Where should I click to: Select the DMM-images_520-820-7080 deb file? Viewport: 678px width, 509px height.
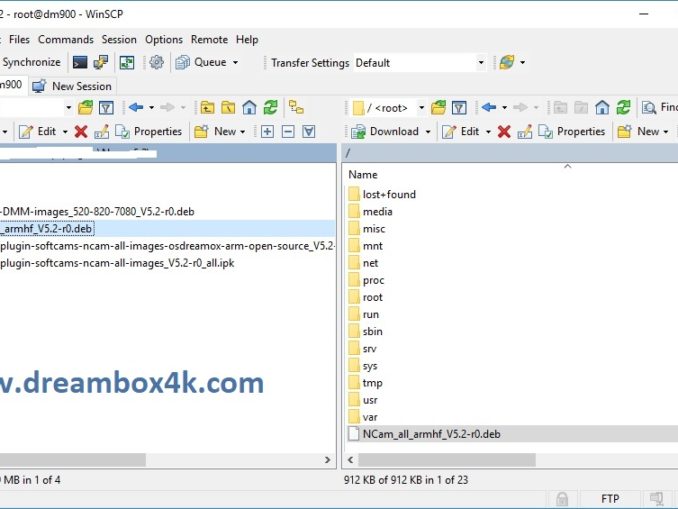[x=97, y=211]
